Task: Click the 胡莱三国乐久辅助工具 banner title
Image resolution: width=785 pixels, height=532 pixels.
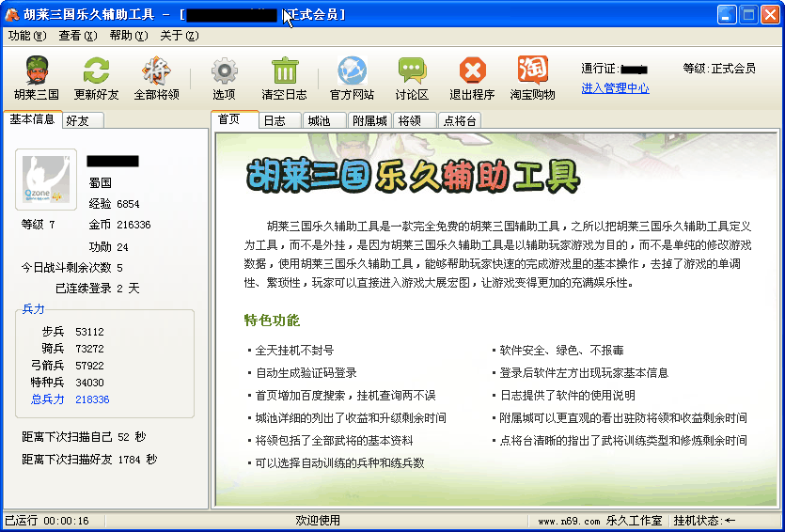Action: coord(413,176)
